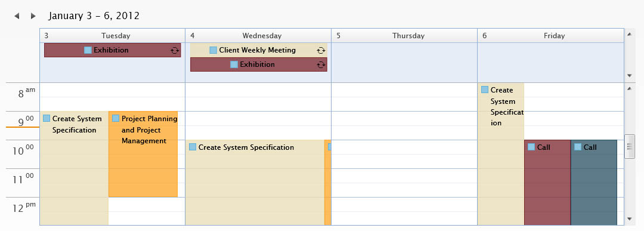The image size is (644, 231).
Task: Click blue square on Client Weekly Meeting
Action: click(x=213, y=50)
